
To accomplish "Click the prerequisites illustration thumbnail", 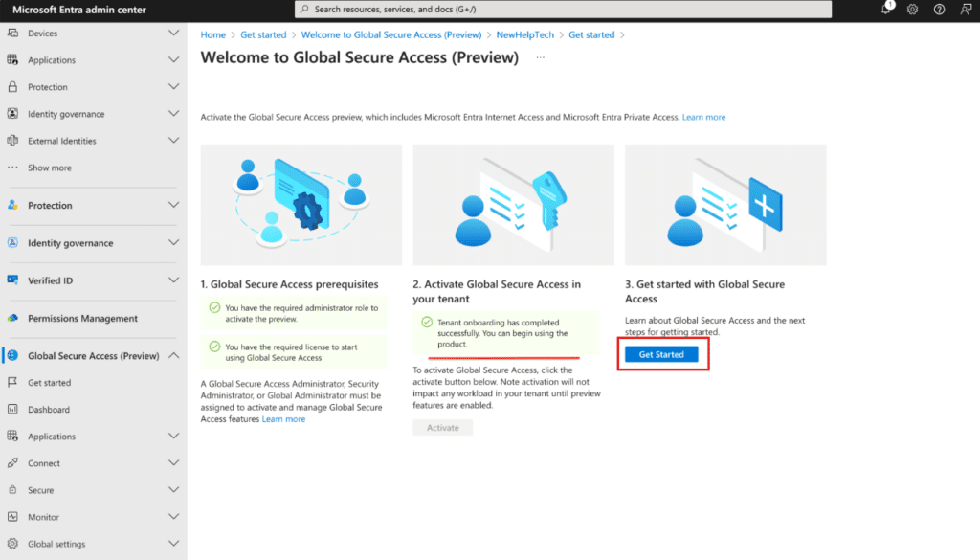I will point(301,205).
